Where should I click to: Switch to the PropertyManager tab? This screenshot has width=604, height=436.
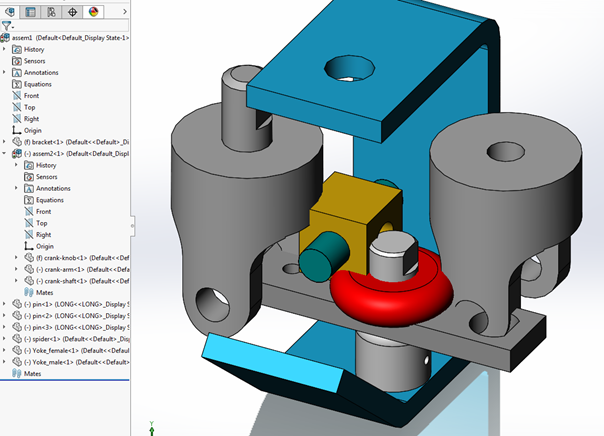coord(30,12)
